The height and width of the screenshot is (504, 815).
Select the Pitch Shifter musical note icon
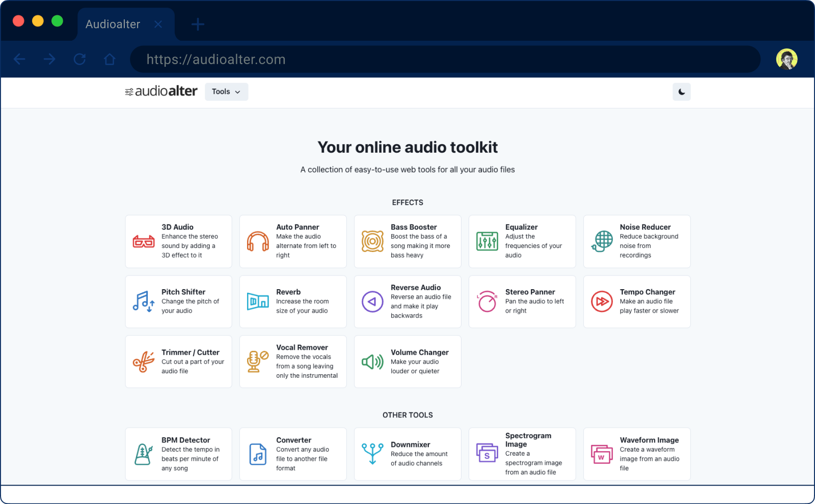point(143,301)
